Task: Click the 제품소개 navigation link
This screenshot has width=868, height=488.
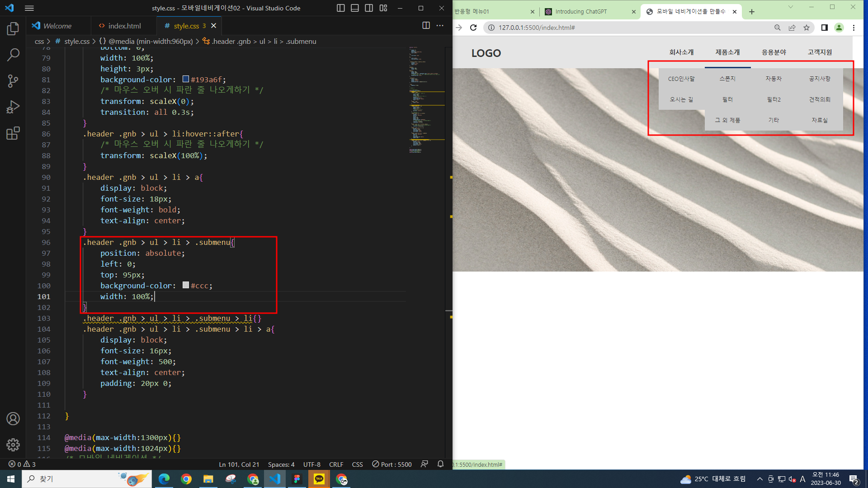Action: 727,52
